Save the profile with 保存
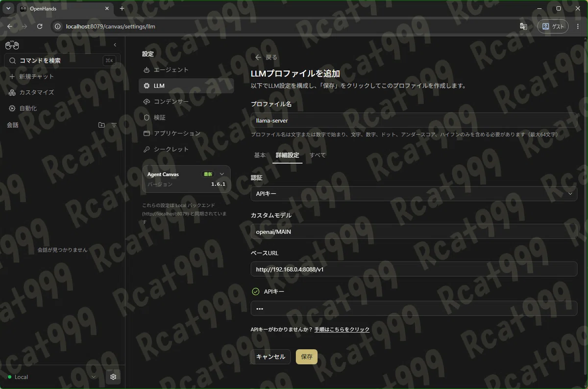 coord(307,357)
